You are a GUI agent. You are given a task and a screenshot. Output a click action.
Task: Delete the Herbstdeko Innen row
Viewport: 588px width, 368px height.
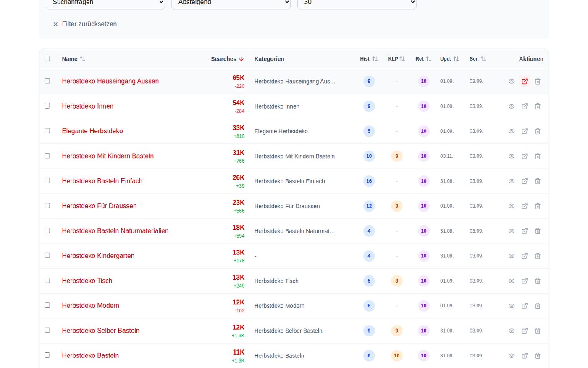[x=538, y=106]
